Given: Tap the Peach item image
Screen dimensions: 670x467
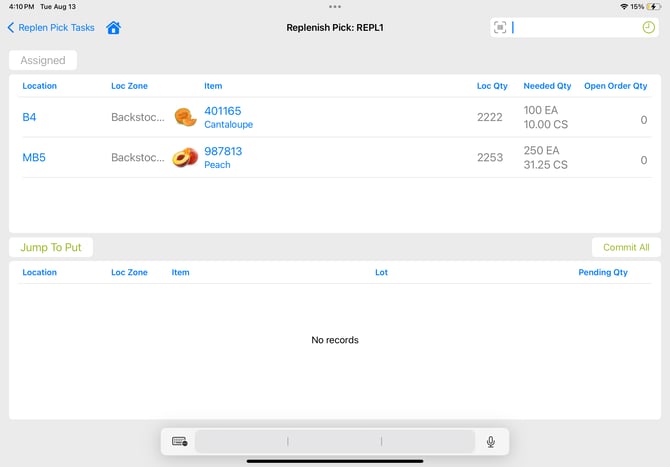Looking at the screenshot, I should pos(185,158).
